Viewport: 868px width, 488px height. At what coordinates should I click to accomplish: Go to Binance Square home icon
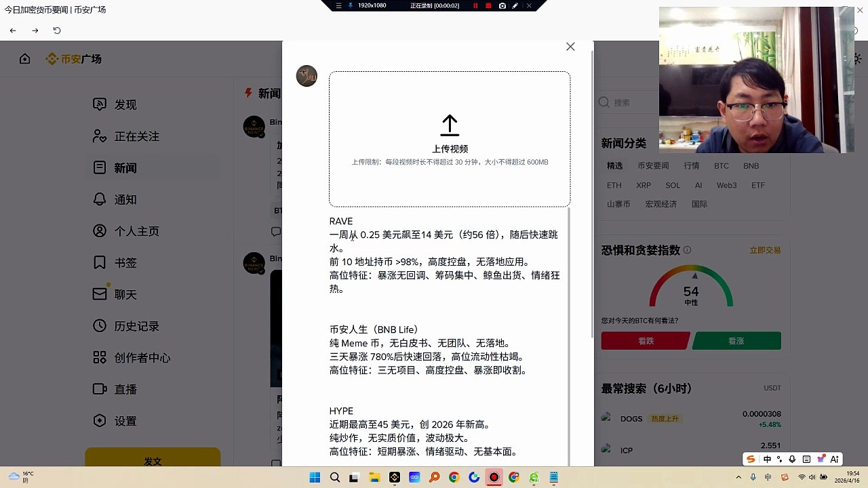coord(25,59)
